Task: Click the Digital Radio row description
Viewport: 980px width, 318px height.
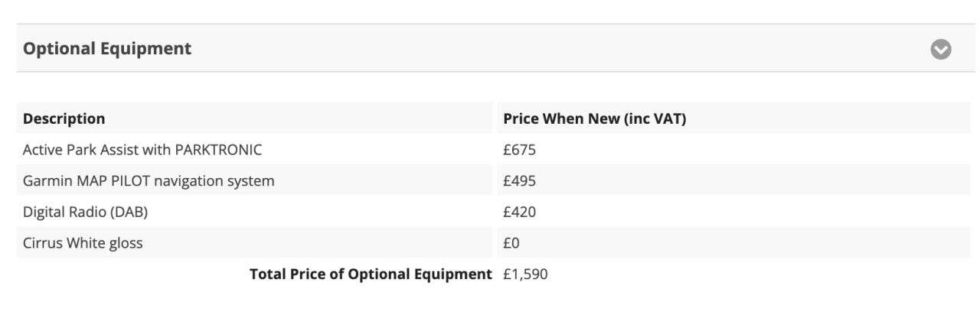Action: 85,213
